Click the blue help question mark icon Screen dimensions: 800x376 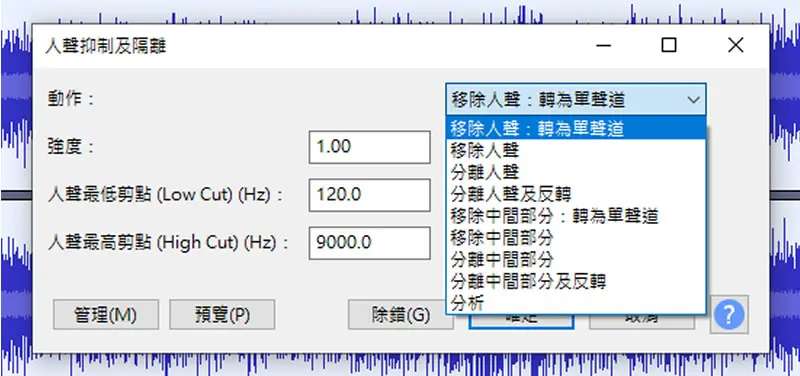[729, 315]
